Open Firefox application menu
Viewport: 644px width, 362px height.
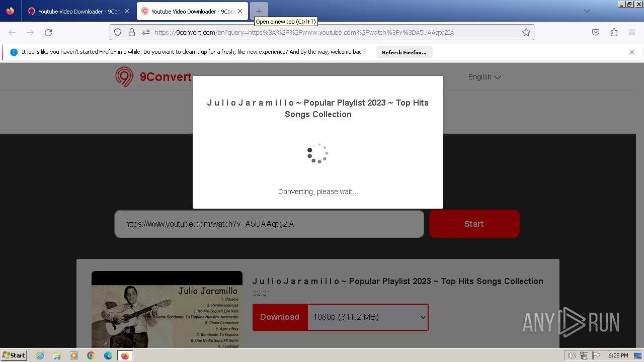tap(632, 32)
